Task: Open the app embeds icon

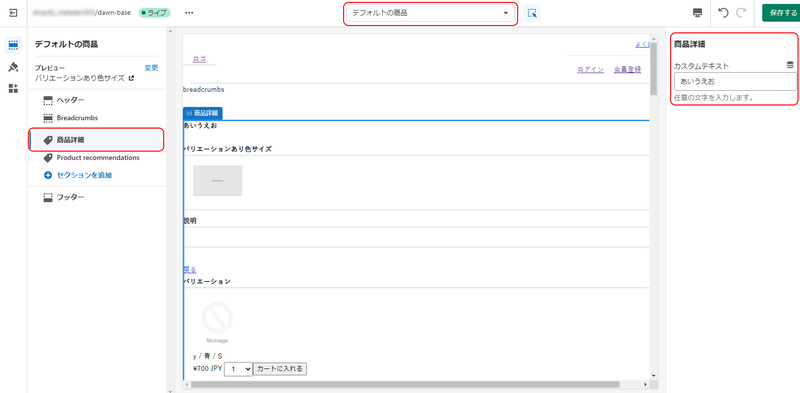Action: click(x=13, y=88)
